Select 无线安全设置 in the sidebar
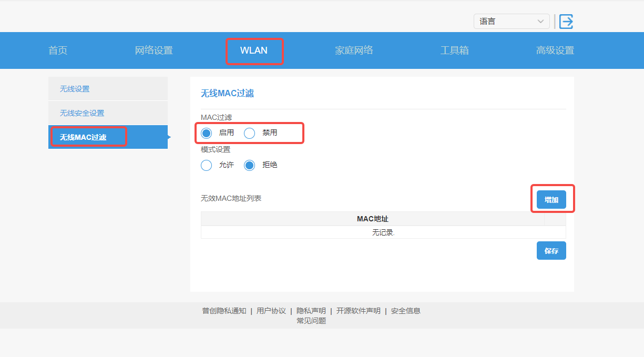This screenshot has height=357, width=644. pos(82,113)
